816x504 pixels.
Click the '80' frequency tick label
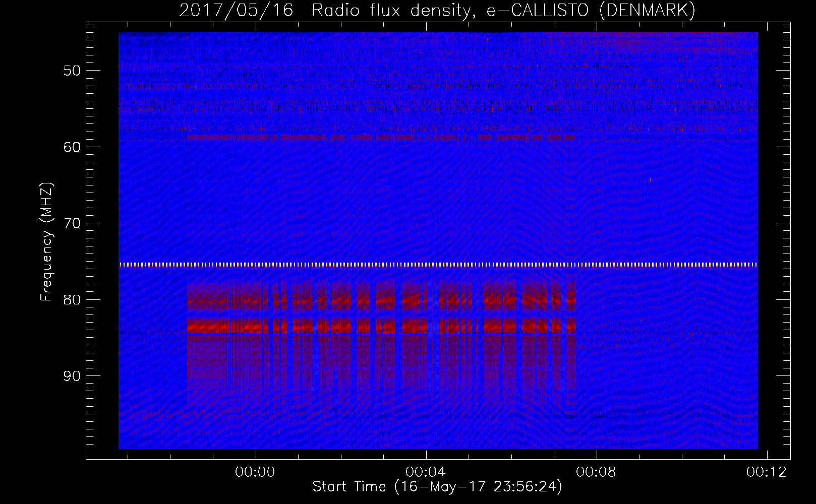(72, 300)
